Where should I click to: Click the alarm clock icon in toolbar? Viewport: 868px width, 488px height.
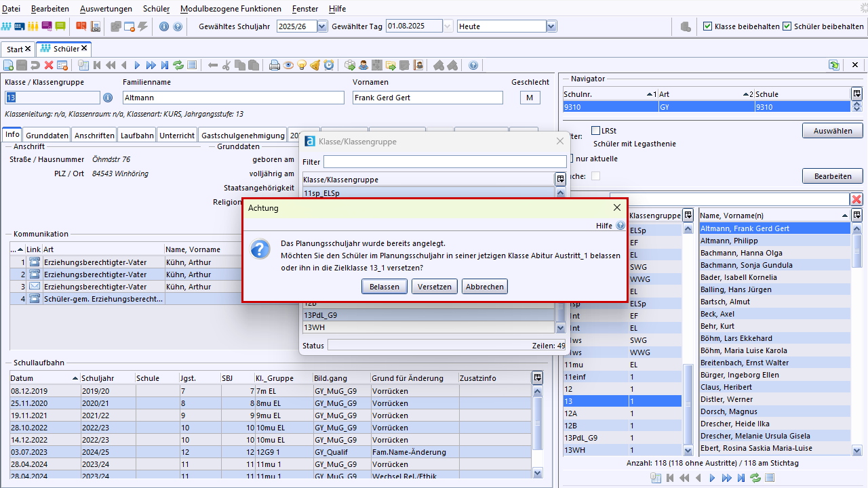pos(329,65)
